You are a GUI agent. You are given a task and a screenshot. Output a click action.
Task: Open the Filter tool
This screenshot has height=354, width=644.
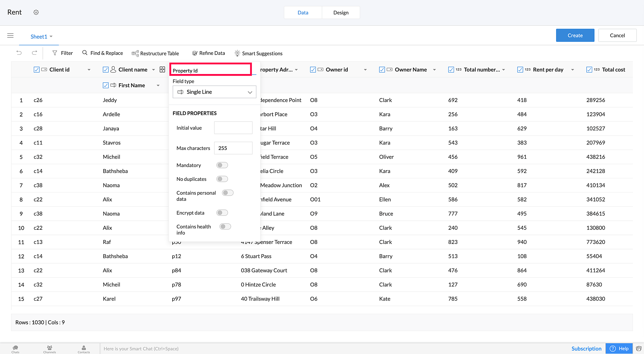62,53
